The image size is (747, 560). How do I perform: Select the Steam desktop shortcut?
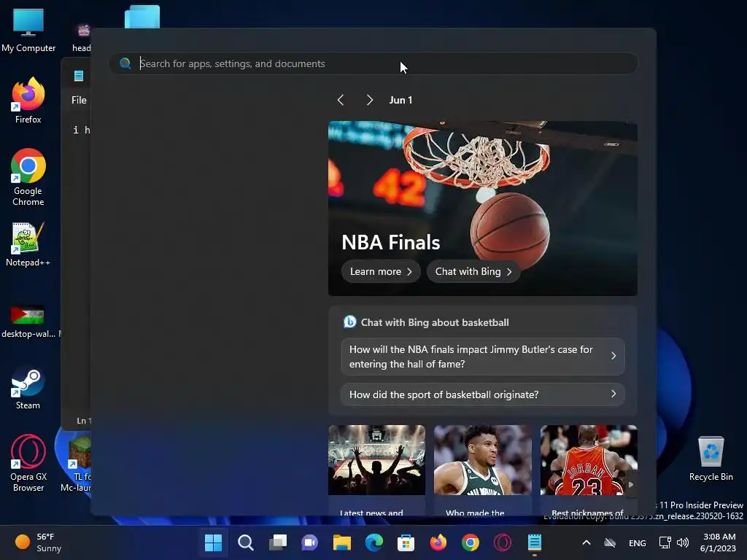click(28, 389)
